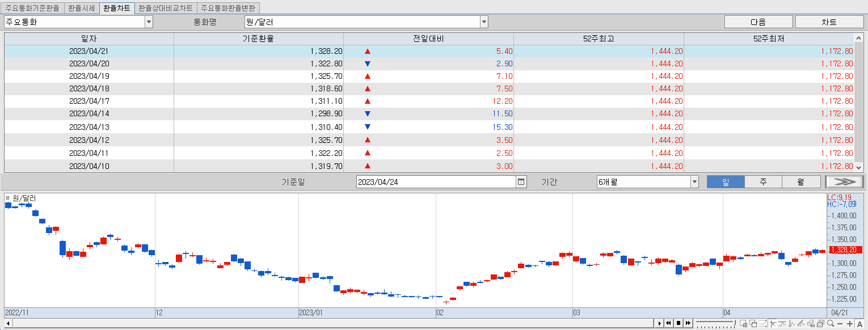Viewport: 868px width, 330px height.
Task: Click the stop square chart button
Action: pyautogui.click(x=678, y=323)
